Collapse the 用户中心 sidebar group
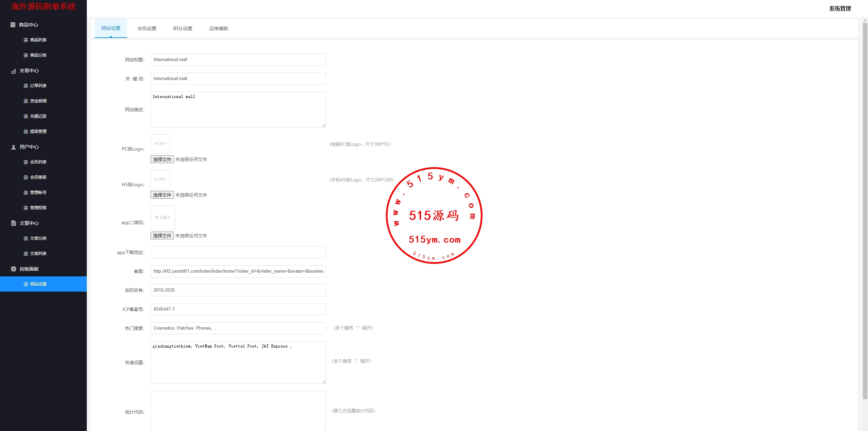Image resolution: width=868 pixels, height=431 pixels. coord(29,147)
